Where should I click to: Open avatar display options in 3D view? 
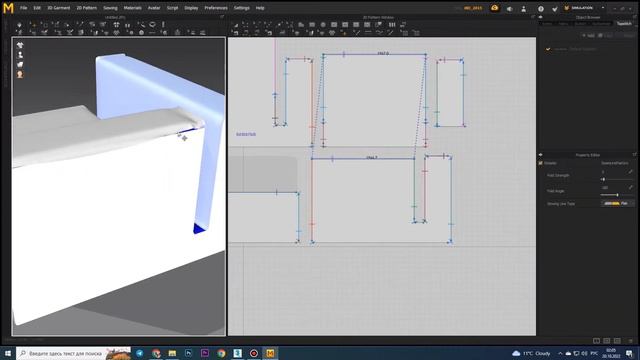[20, 55]
